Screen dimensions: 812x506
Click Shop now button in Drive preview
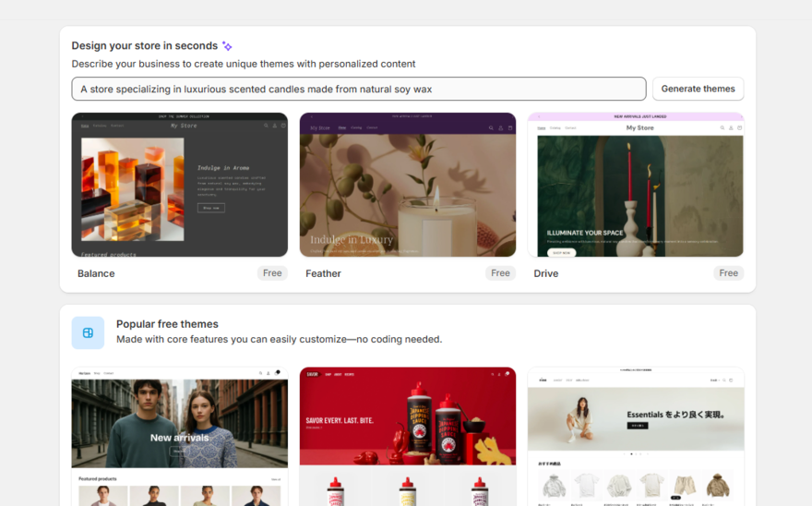[x=561, y=252]
